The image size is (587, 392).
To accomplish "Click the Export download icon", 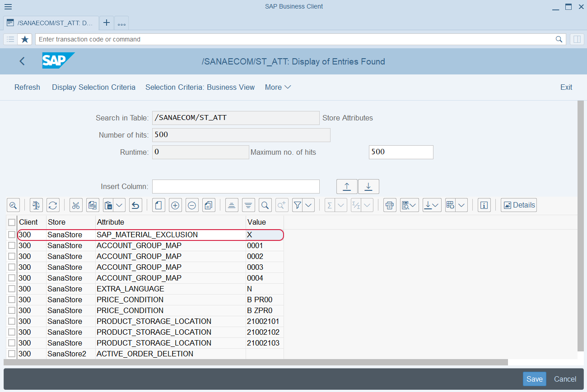I will pos(428,205).
